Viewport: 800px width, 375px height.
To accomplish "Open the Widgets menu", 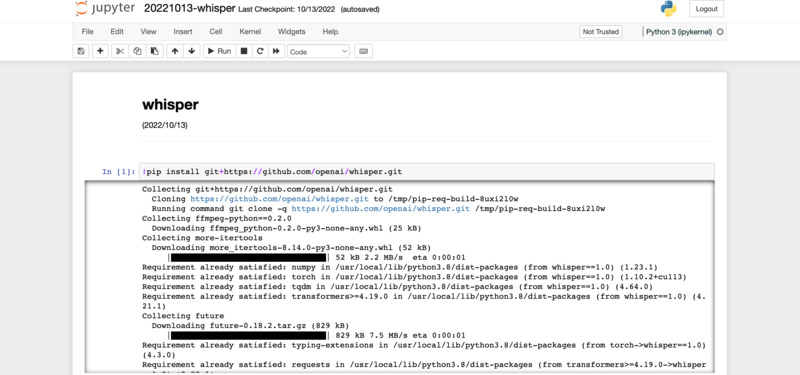I will tap(291, 32).
